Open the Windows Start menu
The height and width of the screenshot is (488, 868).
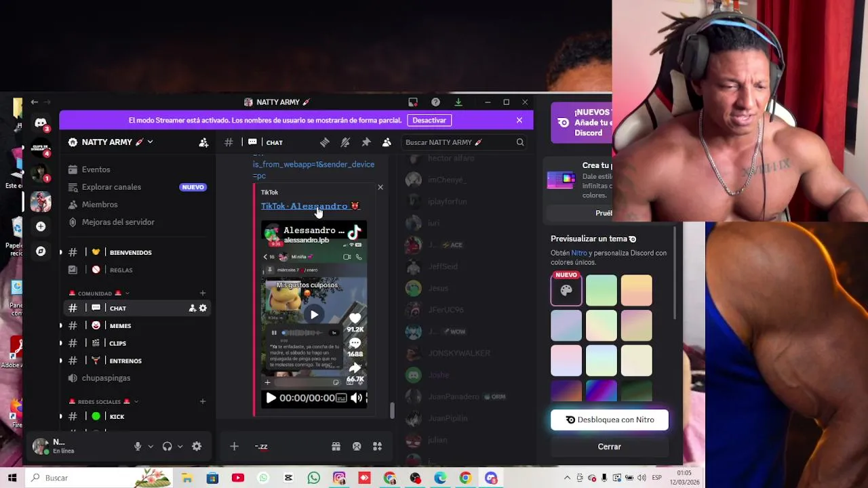point(12,478)
